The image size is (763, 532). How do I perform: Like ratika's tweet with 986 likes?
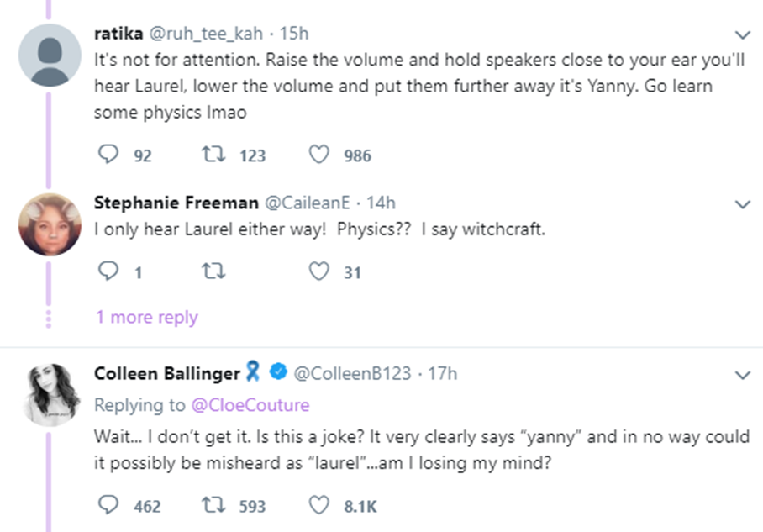pyautogui.click(x=318, y=155)
